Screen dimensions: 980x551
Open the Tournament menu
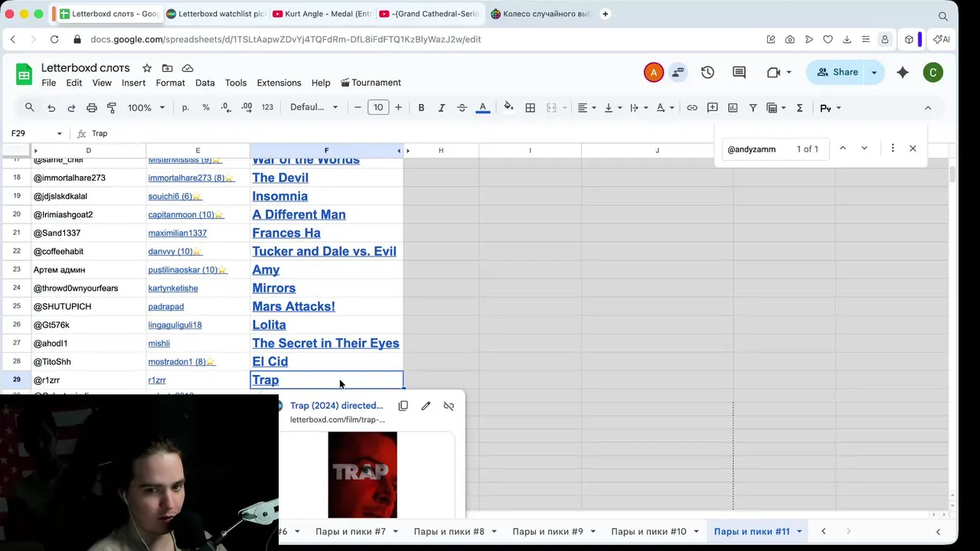coord(371,83)
